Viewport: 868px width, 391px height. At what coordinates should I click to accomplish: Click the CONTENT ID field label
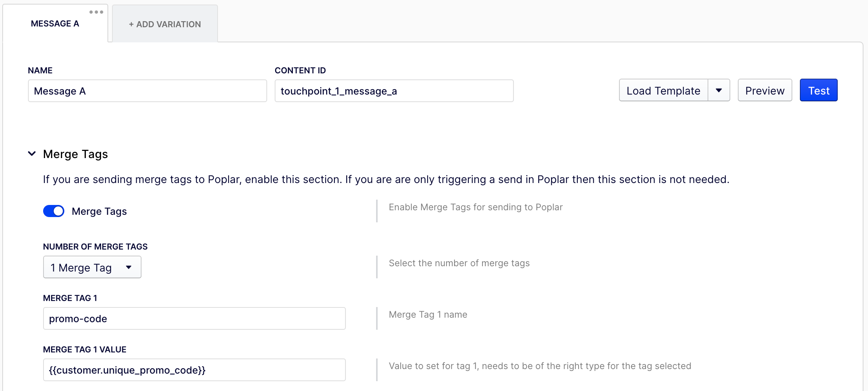[x=300, y=70]
